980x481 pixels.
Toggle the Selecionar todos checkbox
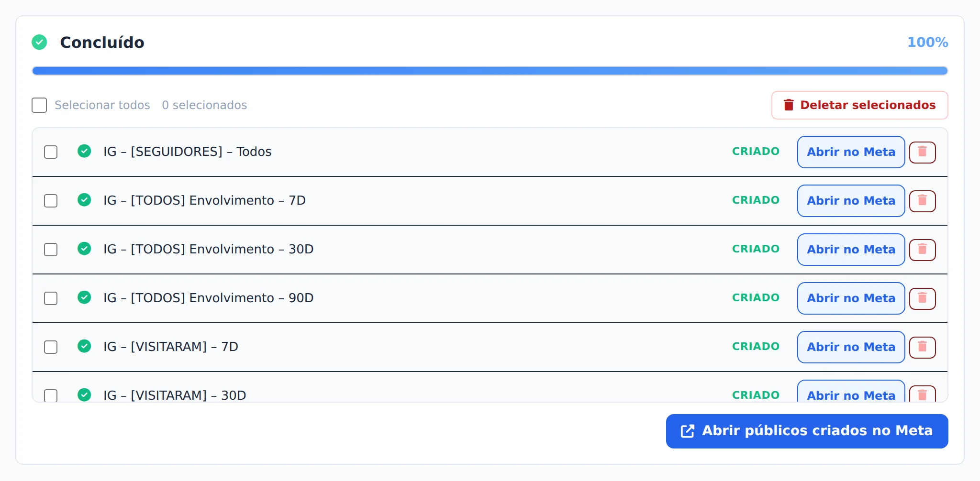point(39,105)
